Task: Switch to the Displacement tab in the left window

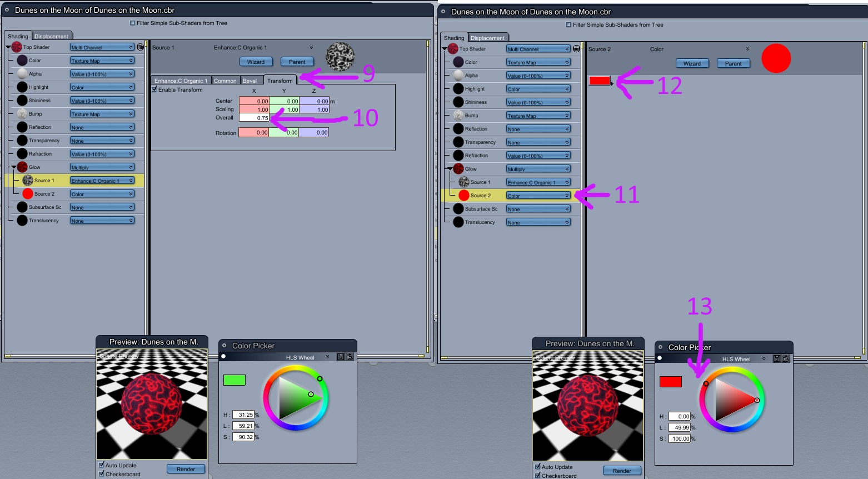Action: click(x=51, y=36)
